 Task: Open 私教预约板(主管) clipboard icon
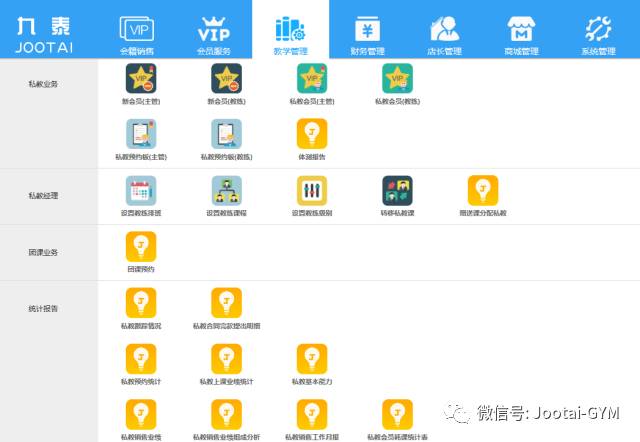[141, 134]
